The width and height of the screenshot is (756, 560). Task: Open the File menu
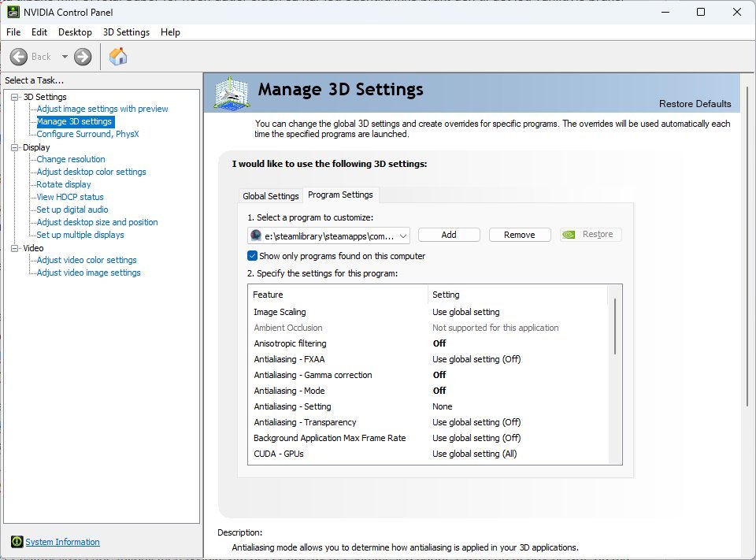[x=13, y=32]
